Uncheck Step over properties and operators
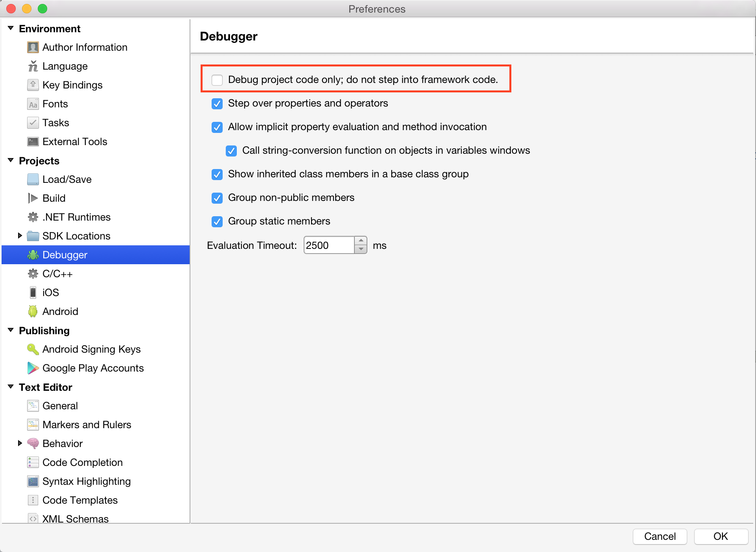 [x=217, y=103]
